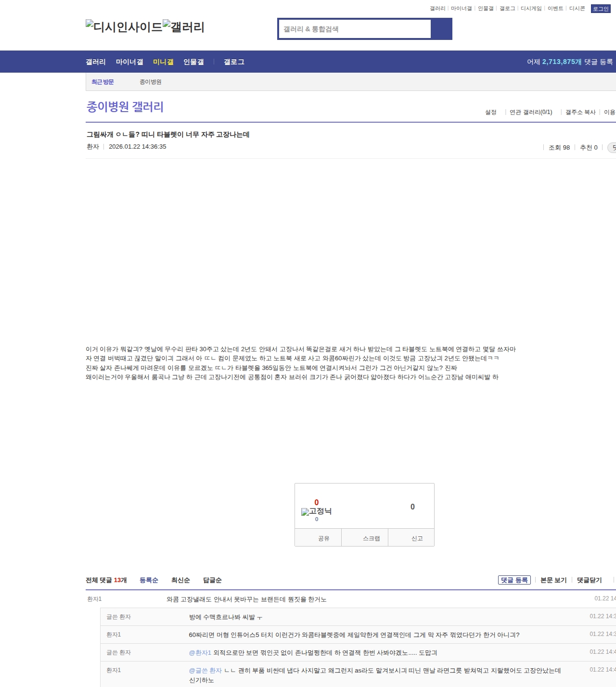Collapse comments with 댓글닫기
The width and height of the screenshot is (616, 687).
589,580
